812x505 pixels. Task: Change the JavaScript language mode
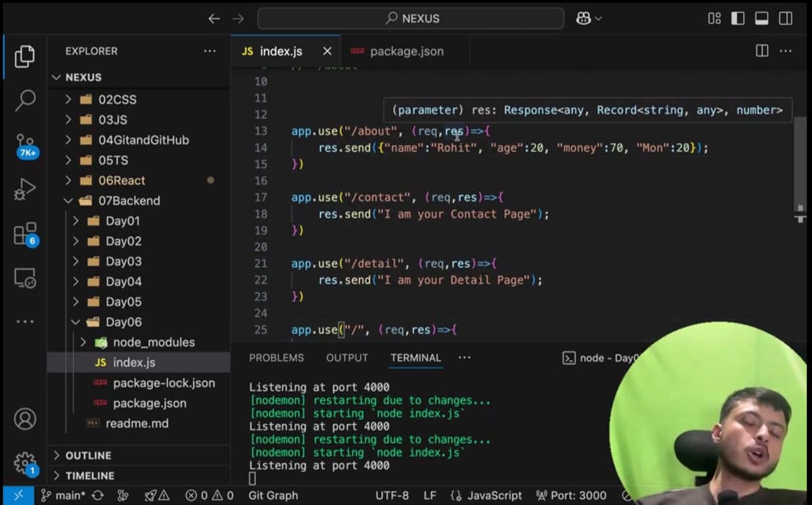pos(487,496)
